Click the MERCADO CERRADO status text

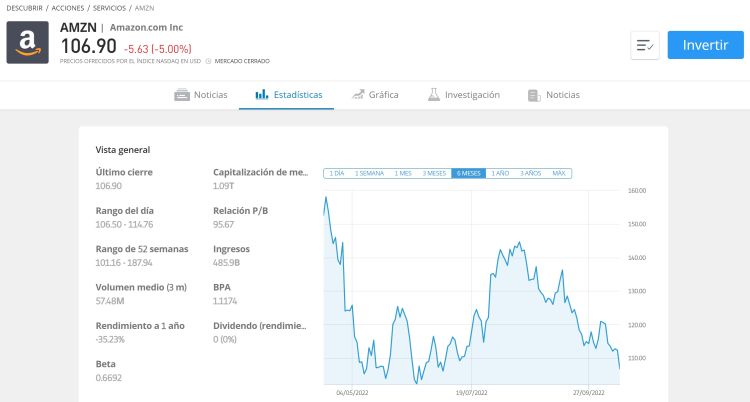point(242,61)
